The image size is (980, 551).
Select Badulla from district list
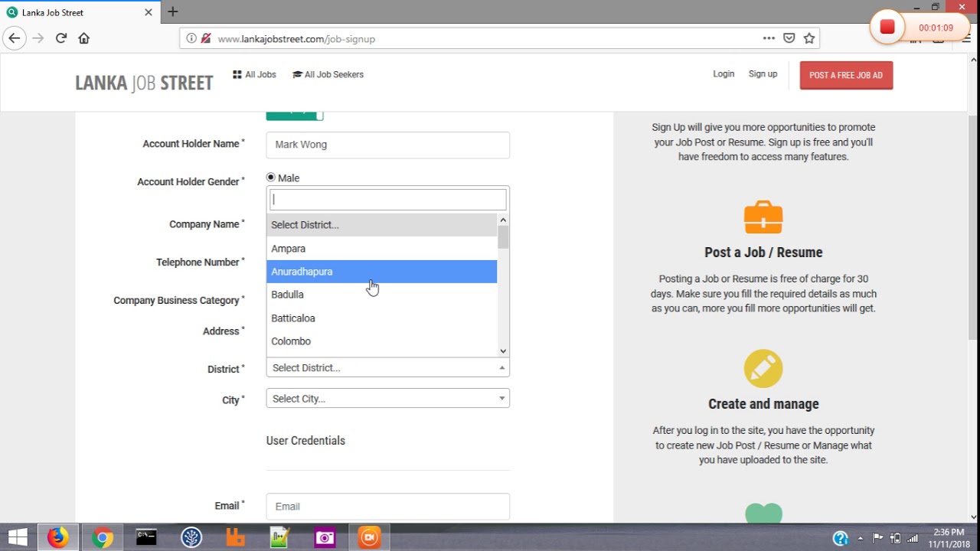tap(382, 295)
